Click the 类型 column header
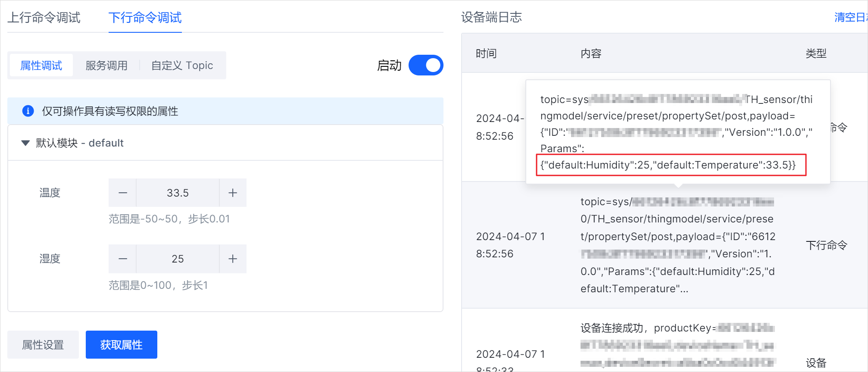The image size is (868, 372). [816, 53]
